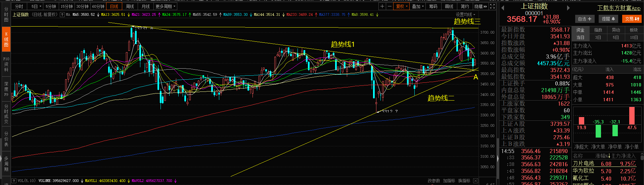This screenshot has width=644, height=185.
Task: Click the MA help question mark icon
Action: point(62,15)
